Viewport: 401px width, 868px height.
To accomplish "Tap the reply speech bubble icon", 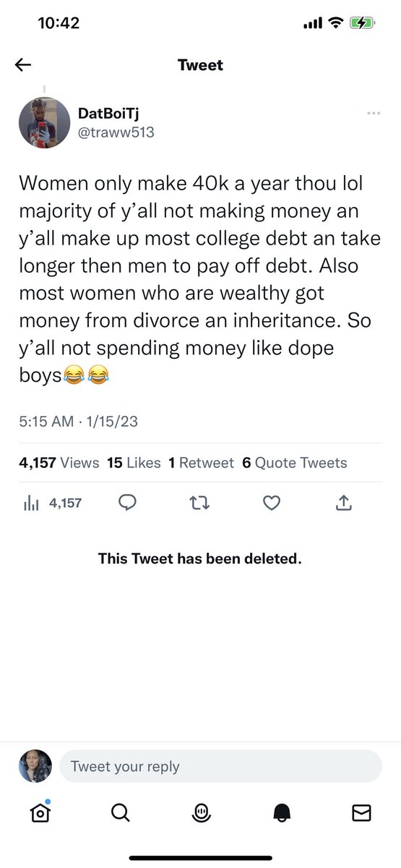I will (x=128, y=503).
